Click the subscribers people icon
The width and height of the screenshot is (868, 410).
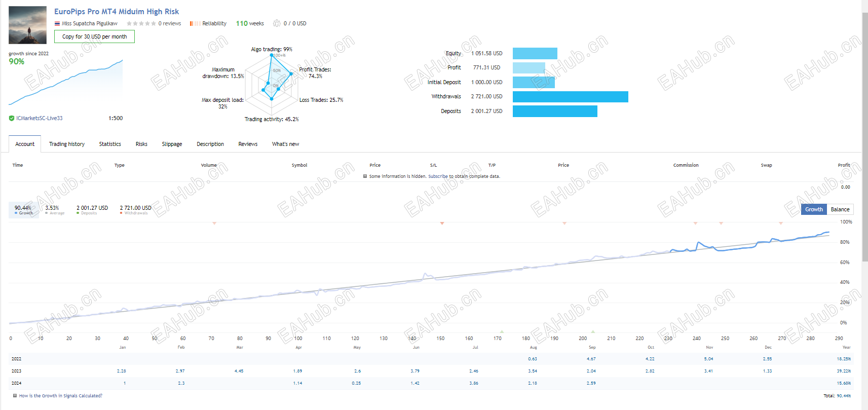tap(277, 23)
